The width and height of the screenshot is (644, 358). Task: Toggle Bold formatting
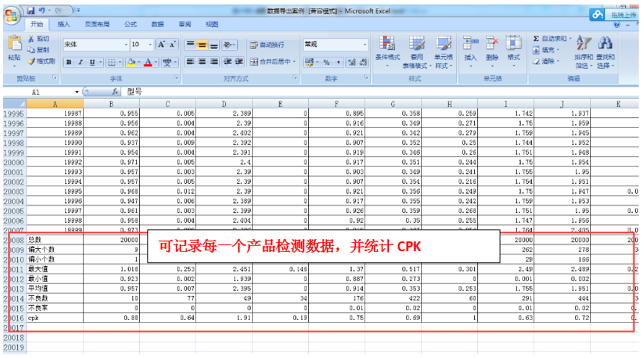69,62
